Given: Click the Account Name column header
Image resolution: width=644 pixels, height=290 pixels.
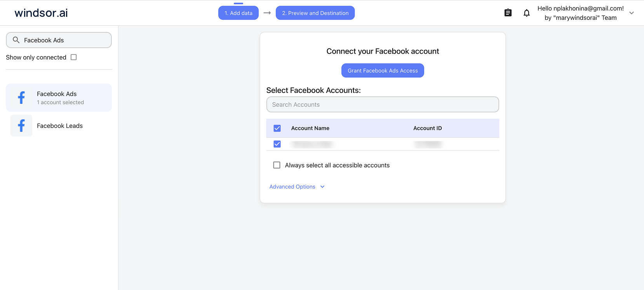Looking at the screenshot, I should pos(310,128).
